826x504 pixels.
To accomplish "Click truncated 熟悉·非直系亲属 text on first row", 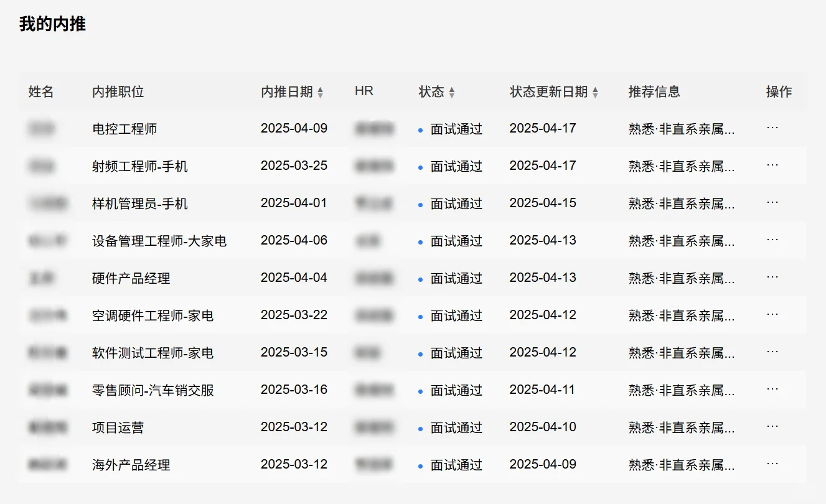I will click(682, 128).
